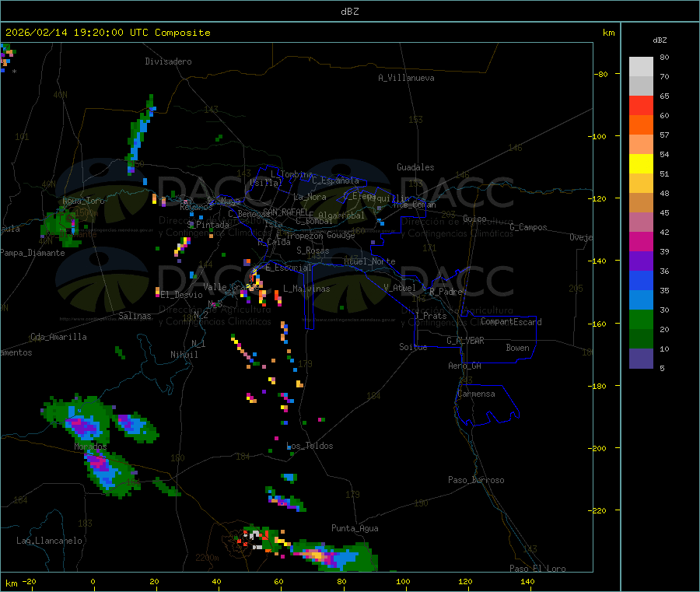Click the red 60-65 dBZ legend swatch
The image size is (700, 592).
tap(641, 105)
